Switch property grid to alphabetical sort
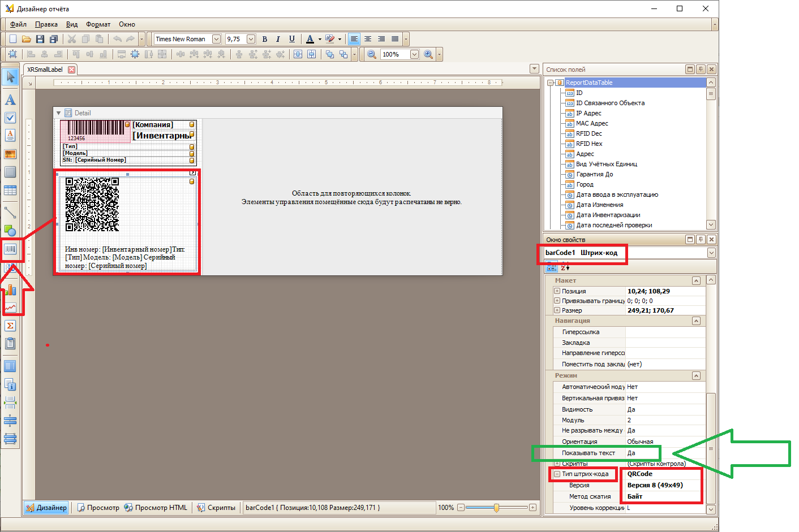 point(565,267)
